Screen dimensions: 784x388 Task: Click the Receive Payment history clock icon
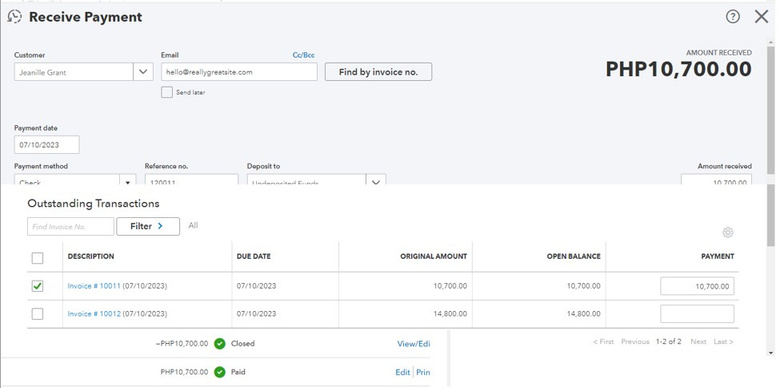coord(14,17)
